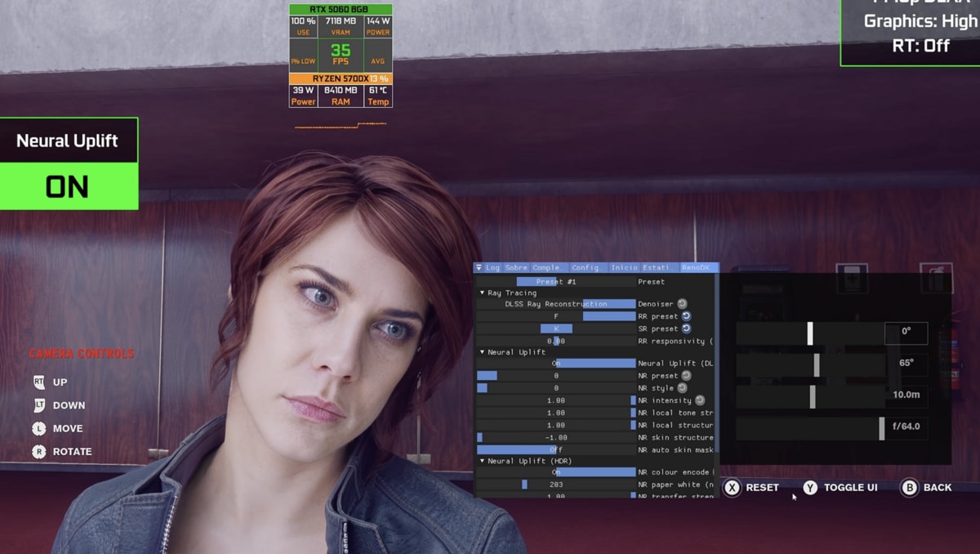Click the 8410 MB RAM readout

coord(341,91)
